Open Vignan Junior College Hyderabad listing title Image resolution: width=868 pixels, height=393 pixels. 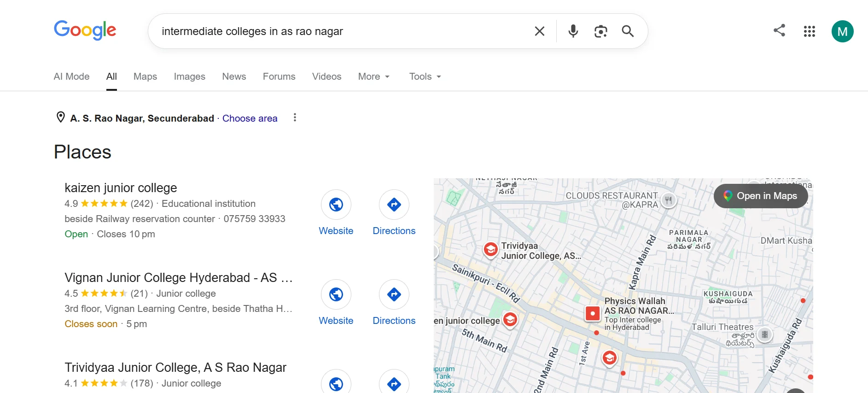(179, 278)
